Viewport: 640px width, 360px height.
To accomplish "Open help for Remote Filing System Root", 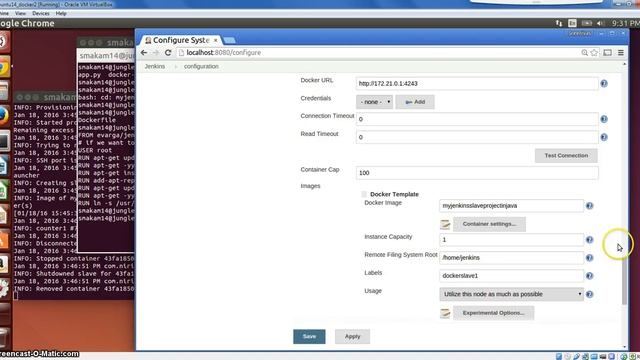I will click(589, 258).
